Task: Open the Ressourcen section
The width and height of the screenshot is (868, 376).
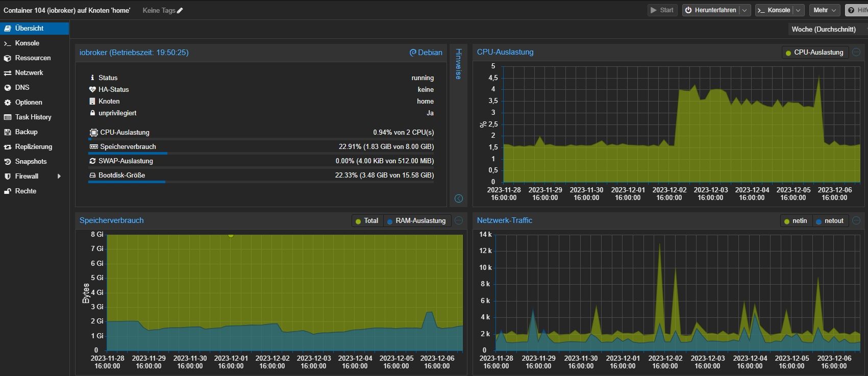Action: [x=34, y=58]
